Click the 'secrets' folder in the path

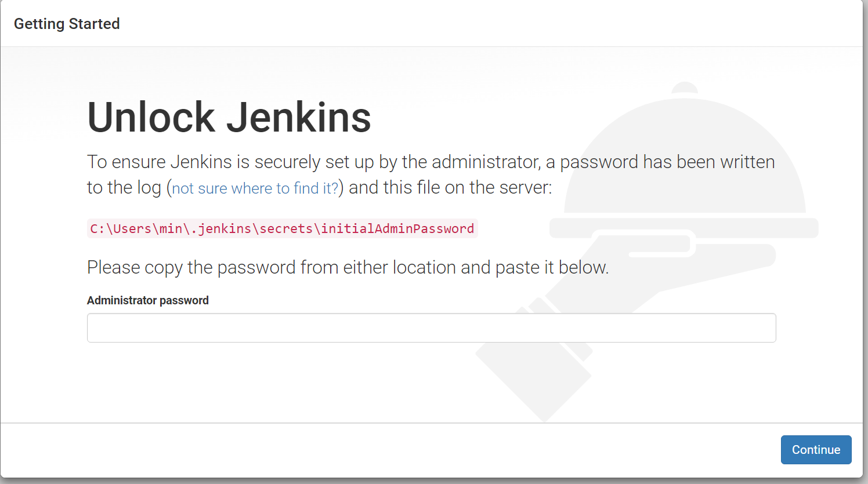[x=285, y=228]
